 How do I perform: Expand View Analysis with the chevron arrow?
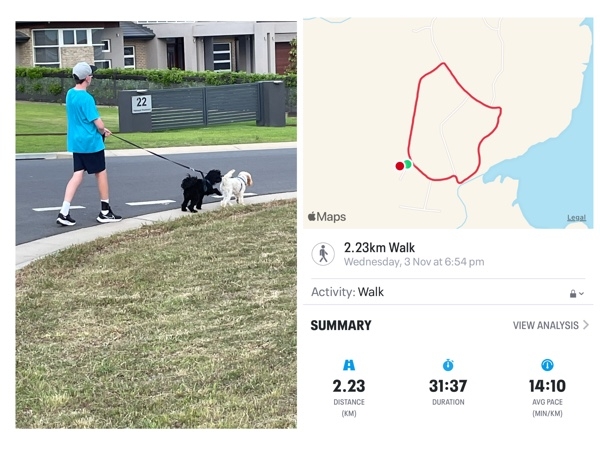tap(586, 325)
